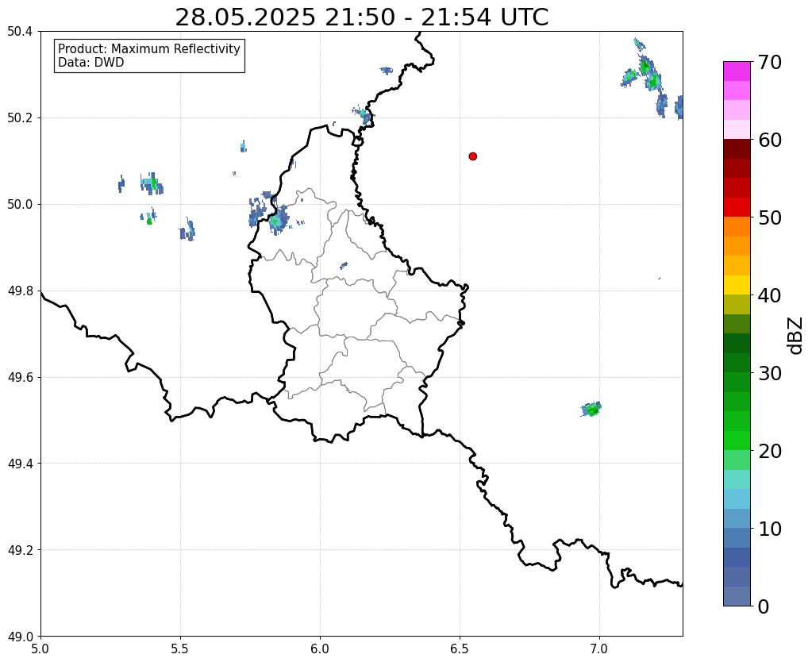Click the latitude label 50.4
This screenshot has width=812, height=662.
pos(20,32)
